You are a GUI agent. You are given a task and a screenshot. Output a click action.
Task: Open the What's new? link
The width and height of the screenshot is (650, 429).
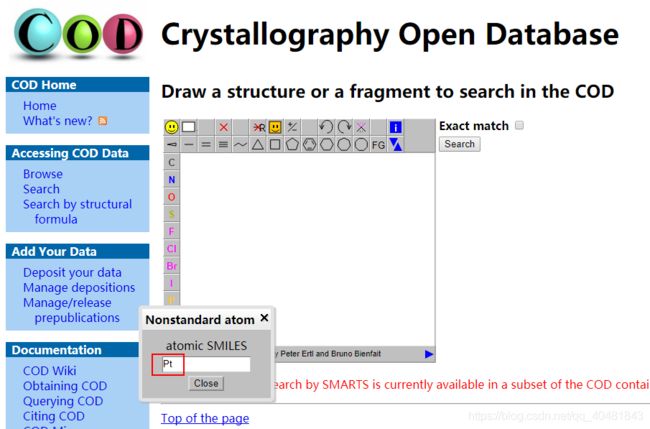(58, 121)
